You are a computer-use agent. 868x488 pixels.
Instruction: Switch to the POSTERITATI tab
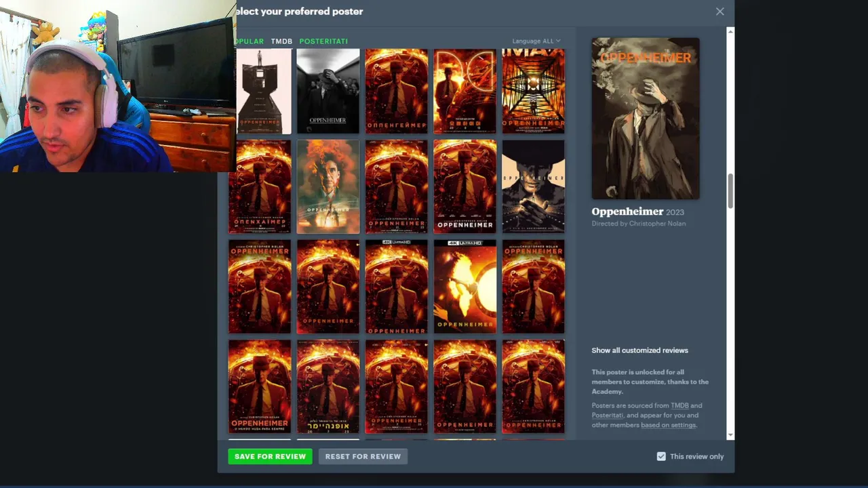323,41
